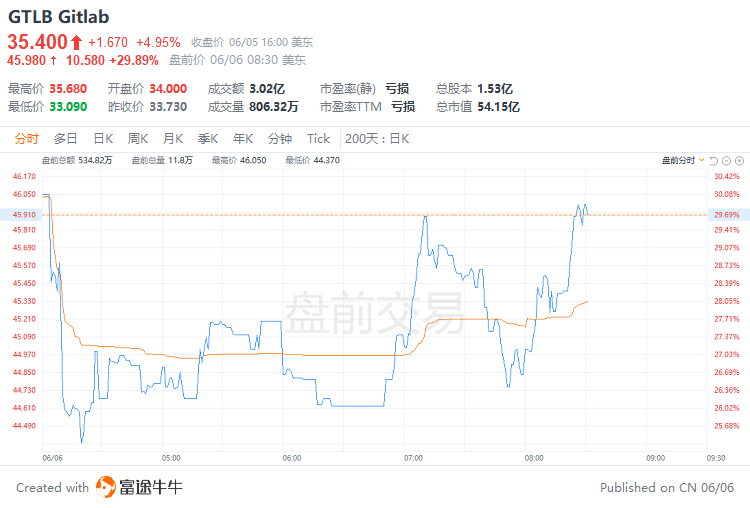Click the pre-market price 45.980
The image size is (750, 508).
(26, 60)
